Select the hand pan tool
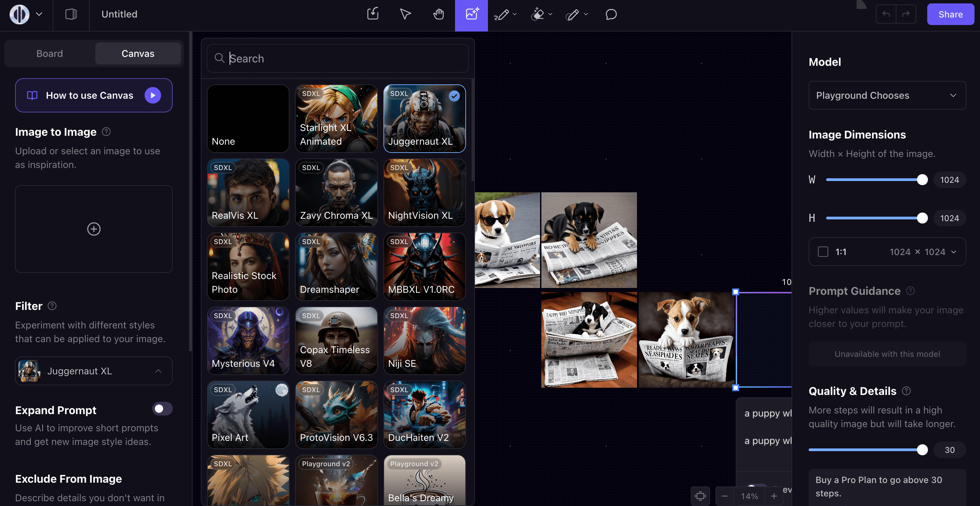This screenshot has width=980, height=506. coord(438,14)
